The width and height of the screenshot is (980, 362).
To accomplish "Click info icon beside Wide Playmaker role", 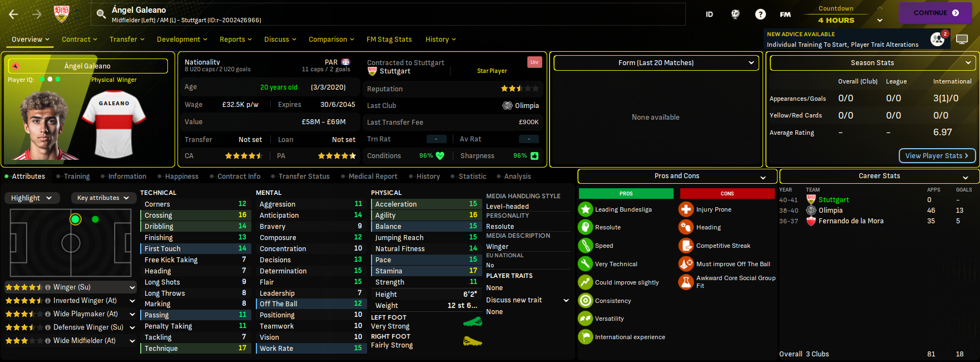I will (x=48, y=314).
